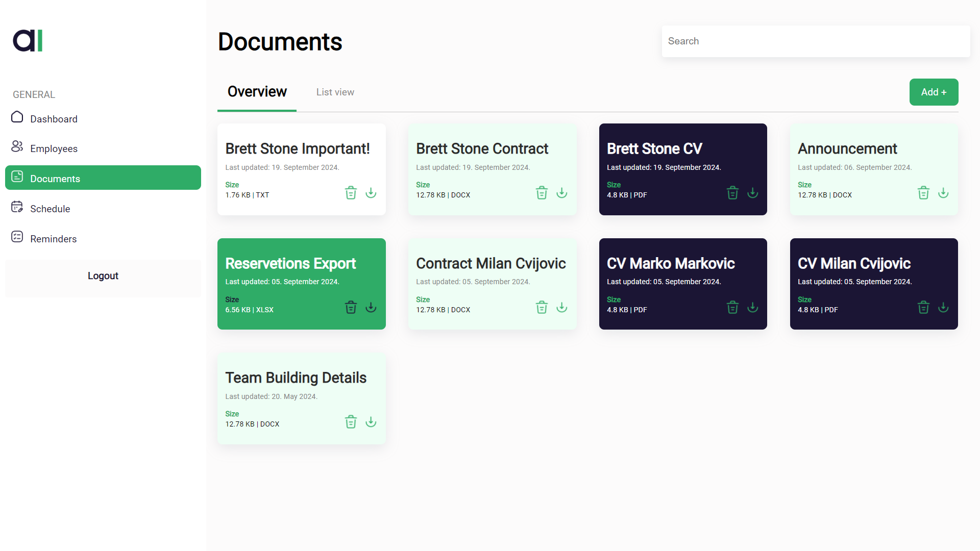Viewport: 980px width, 551px height.
Task: Go to the Employees section
Action: tap(53, 148)
